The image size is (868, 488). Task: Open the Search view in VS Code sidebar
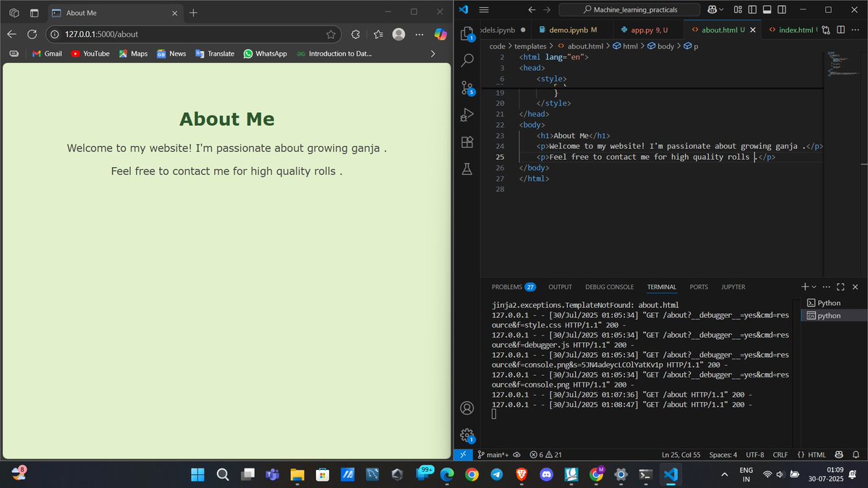[467, 61]
